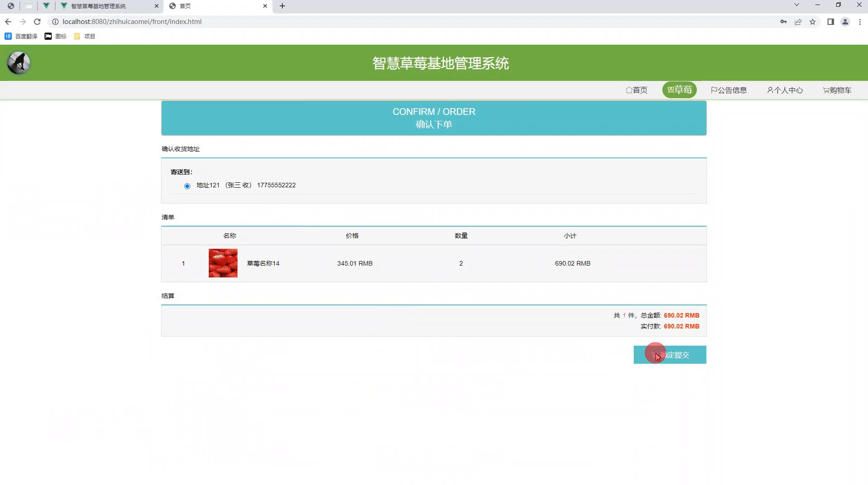Open 草莓 menu item

coord(679,90)
